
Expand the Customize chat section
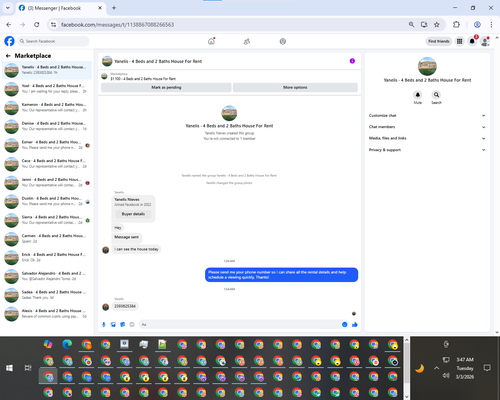coord(427,116)
